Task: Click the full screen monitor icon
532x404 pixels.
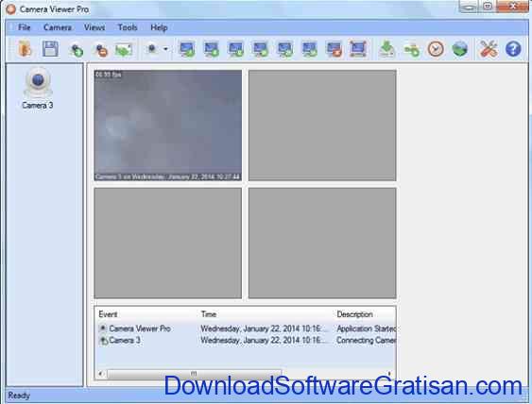Action: [358, 49]
